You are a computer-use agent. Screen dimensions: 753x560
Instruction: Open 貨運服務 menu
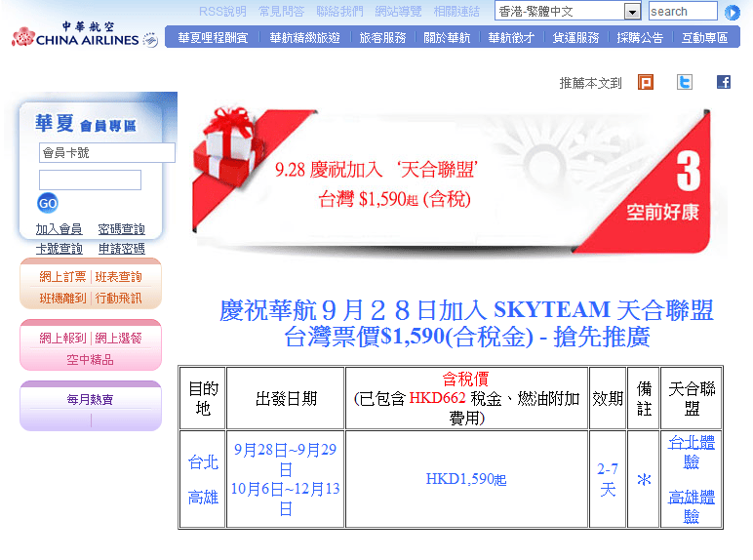point(575,38)
